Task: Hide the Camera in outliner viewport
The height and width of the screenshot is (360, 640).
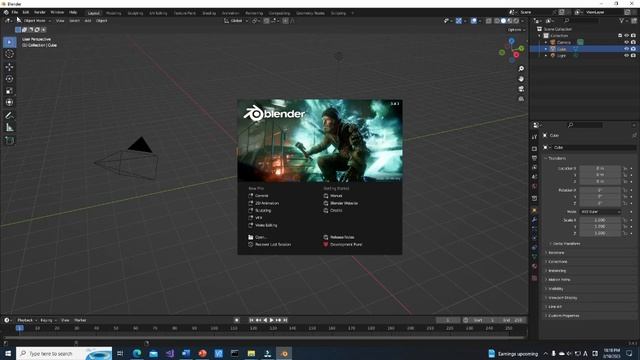Action: point(627,42)
